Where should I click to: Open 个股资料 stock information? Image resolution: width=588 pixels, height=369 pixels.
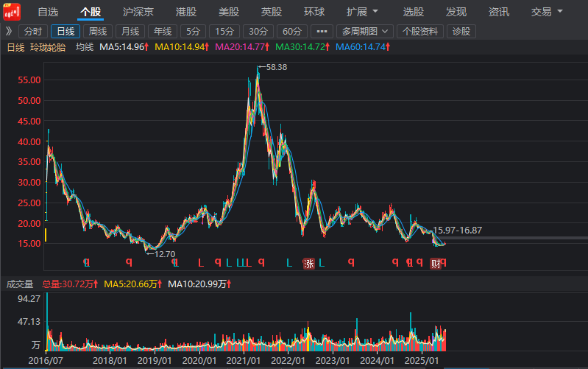(420, 31)
